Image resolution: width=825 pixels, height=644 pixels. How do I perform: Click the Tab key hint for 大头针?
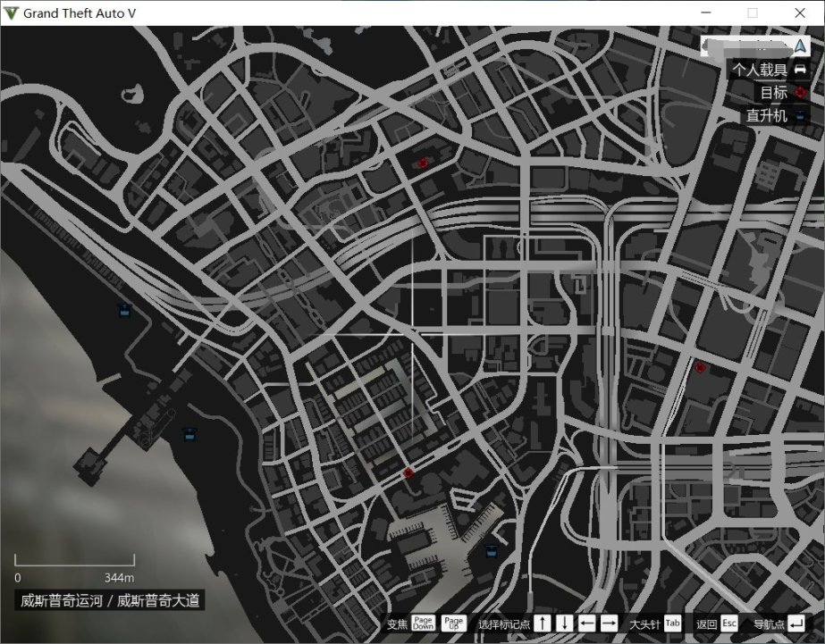(x=672, y=623)
